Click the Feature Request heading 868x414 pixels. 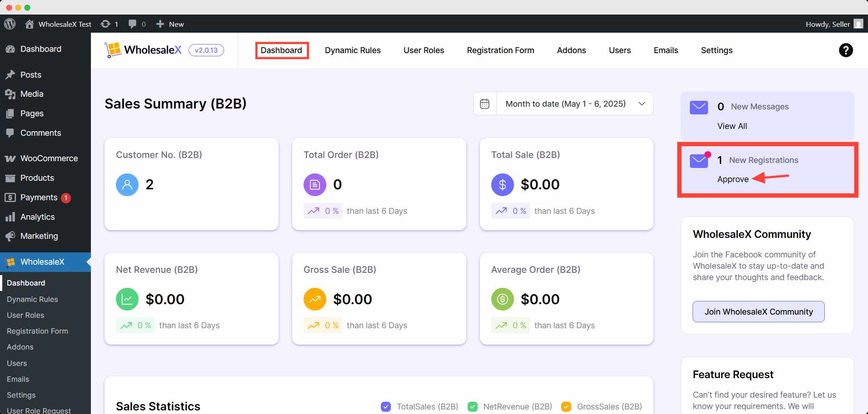coord(733,375)
